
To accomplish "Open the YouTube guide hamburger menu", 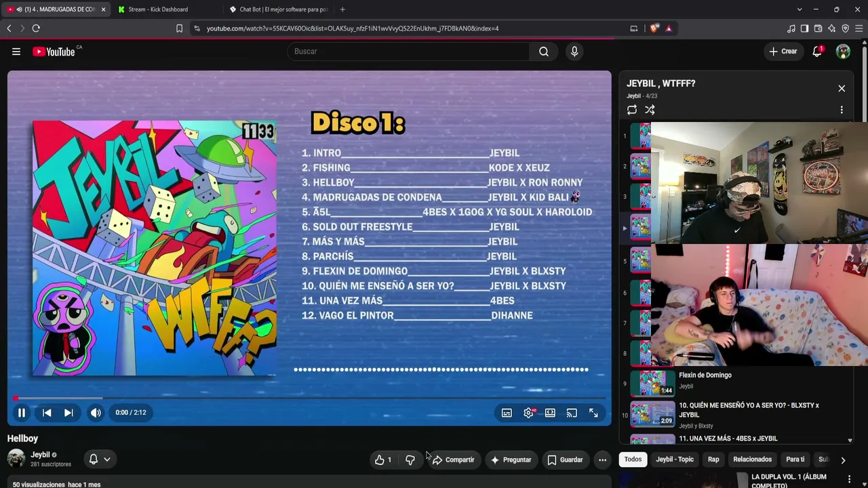I will 16,52.
